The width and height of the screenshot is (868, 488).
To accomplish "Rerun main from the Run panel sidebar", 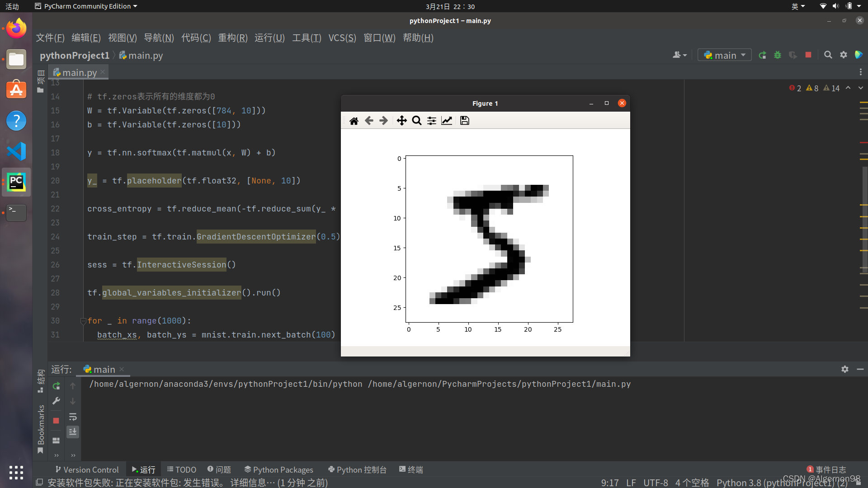I will (56, 386).
